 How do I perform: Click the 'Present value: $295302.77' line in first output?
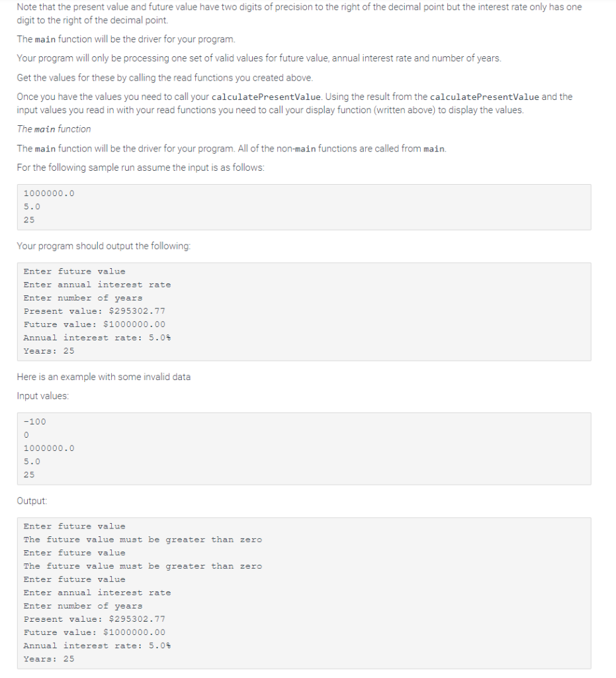click(94, 311)
